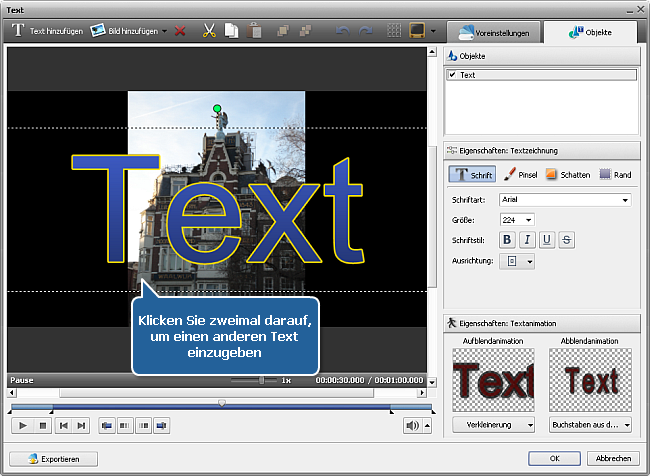Image resolution: width=650 pixels, height=476 pixels.
Task: Click the red delete X icon
Action: click(x=180, y=31)
